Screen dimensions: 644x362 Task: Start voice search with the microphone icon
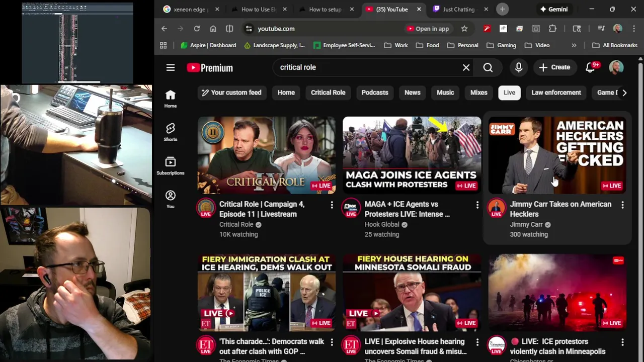[x=519, y=67]
